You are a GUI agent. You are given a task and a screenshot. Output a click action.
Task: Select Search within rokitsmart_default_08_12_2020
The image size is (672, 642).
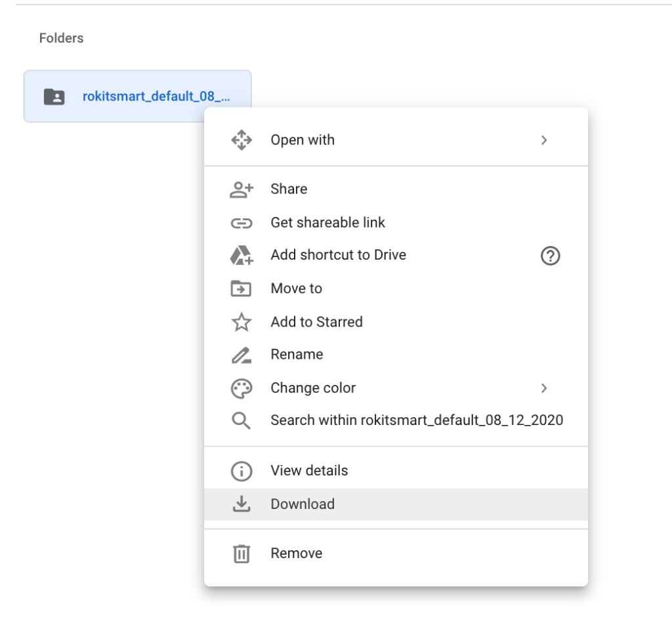[x=417, y=420]
